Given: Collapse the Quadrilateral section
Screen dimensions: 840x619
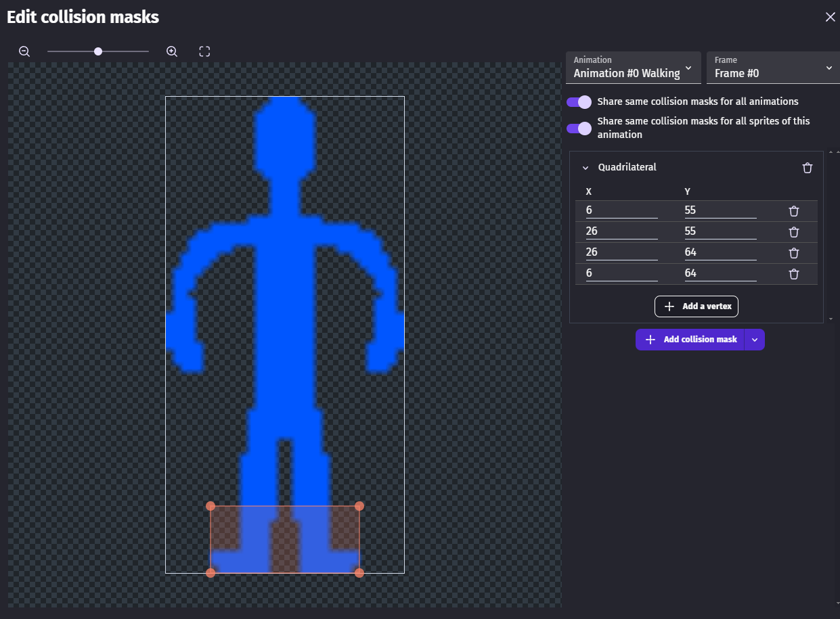Looking at the screenshot, I should pos(585,168).
